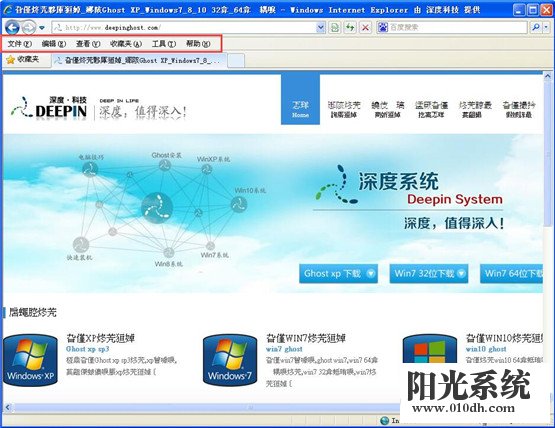Viewport: 555px width, 428px height.
Task: Click the horizontal scrollbar left arrow
Action: 7,408
